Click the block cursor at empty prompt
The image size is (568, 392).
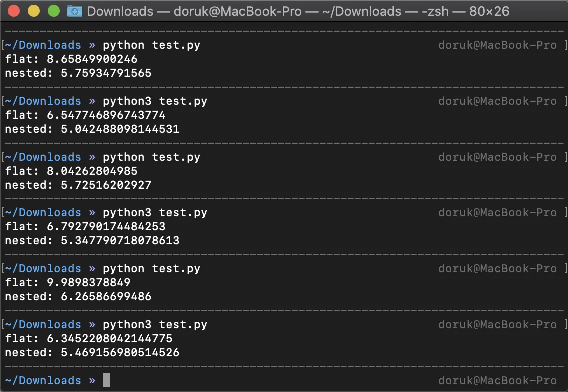coord(106,380)
